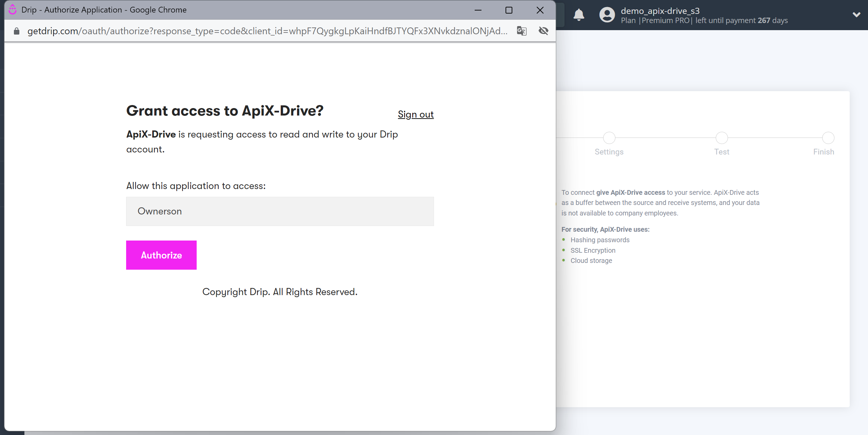Click the Google Translate icon in address bar
Image resolution: width=868 pixels, height=435 pixels.
coord(521,31)
